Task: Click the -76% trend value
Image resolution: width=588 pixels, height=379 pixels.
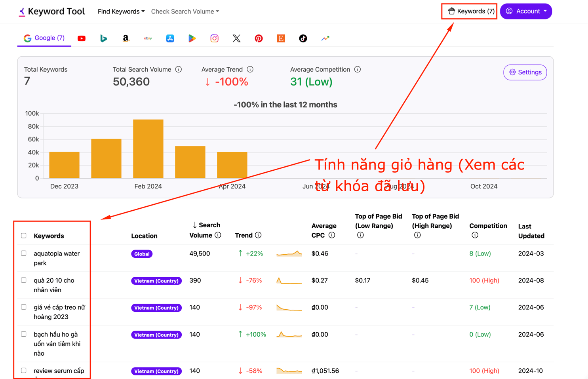Action: tap(250, 280)
